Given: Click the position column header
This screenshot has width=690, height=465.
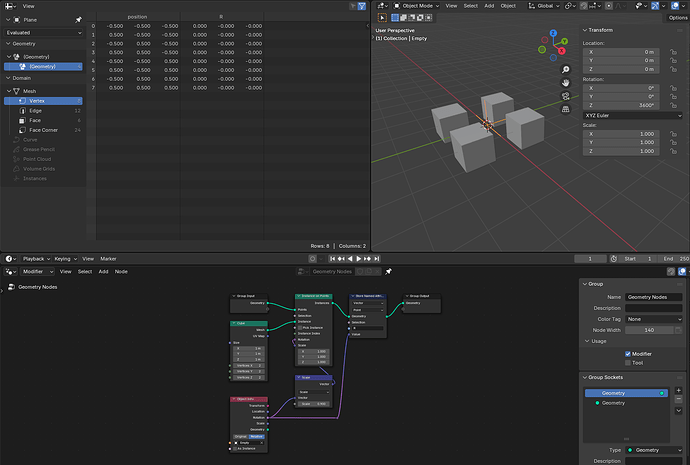Looking at the screenshot, I should point(138,17).
